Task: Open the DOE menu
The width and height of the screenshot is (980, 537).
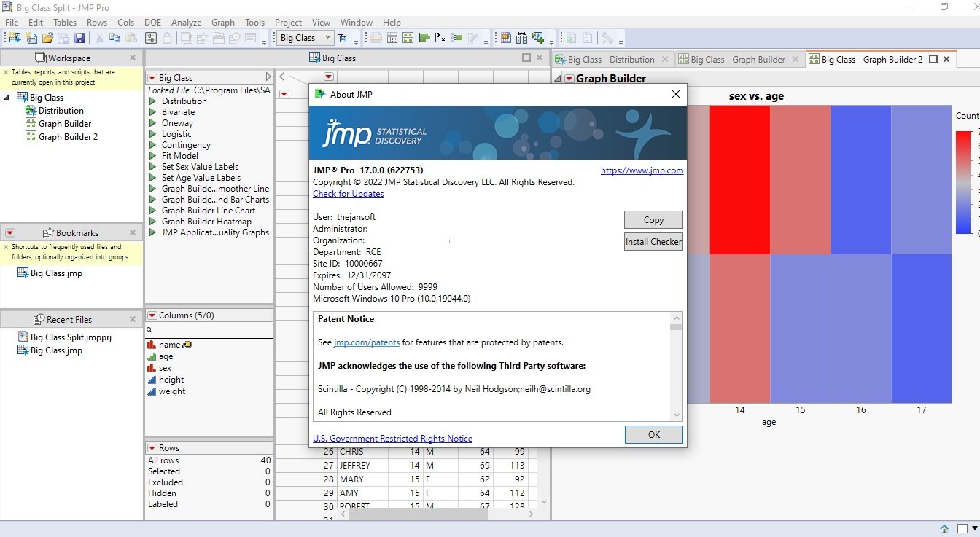Action: click(x=152, y=23)
